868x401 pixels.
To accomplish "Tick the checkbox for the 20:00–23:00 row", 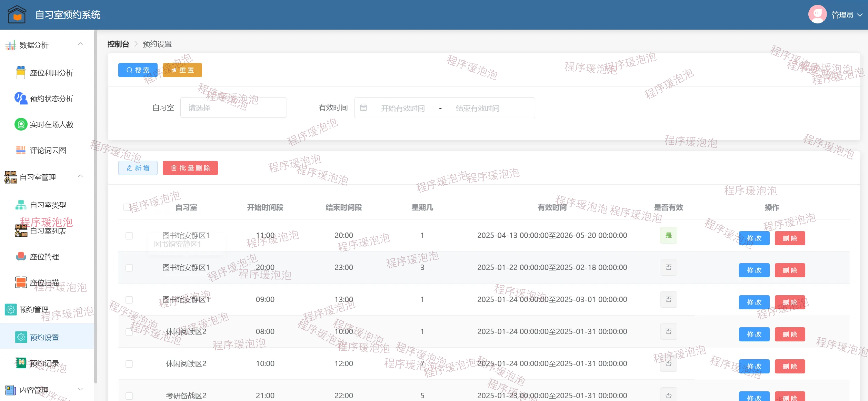I will tap(129, 268).
